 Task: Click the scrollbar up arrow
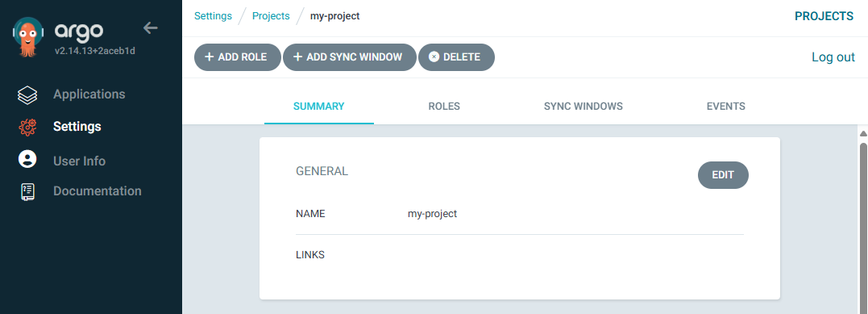862,133
